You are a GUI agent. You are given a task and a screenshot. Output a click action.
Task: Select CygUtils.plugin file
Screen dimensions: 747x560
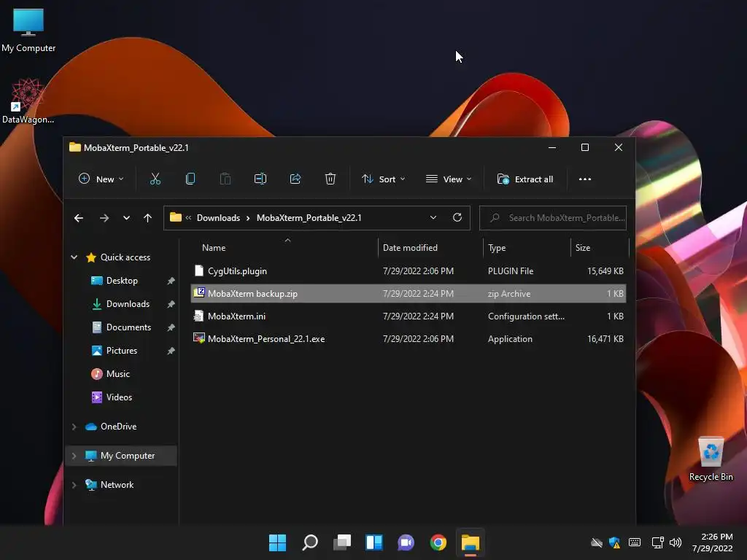pos(409,271)
